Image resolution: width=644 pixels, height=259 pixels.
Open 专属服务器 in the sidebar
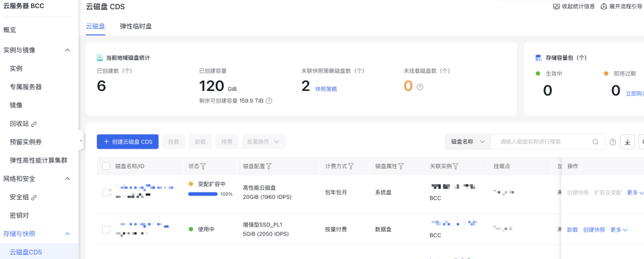point(25,87)
